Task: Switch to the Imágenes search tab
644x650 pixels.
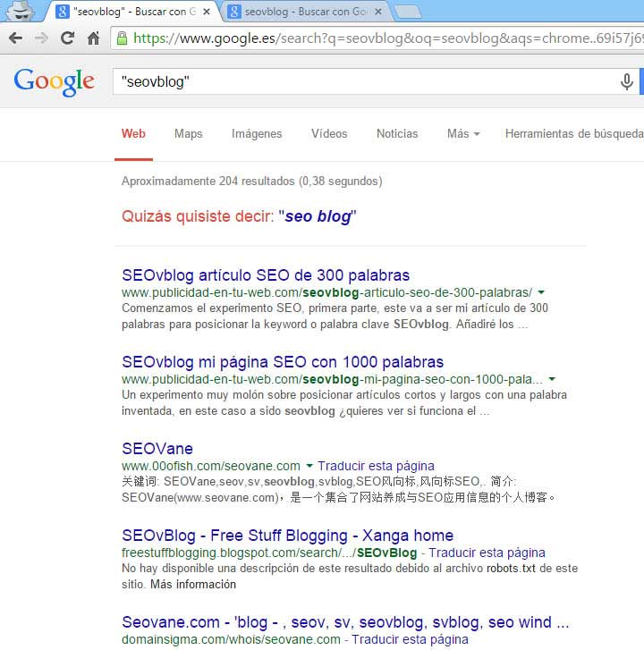Action: click(x=257, y=134)
